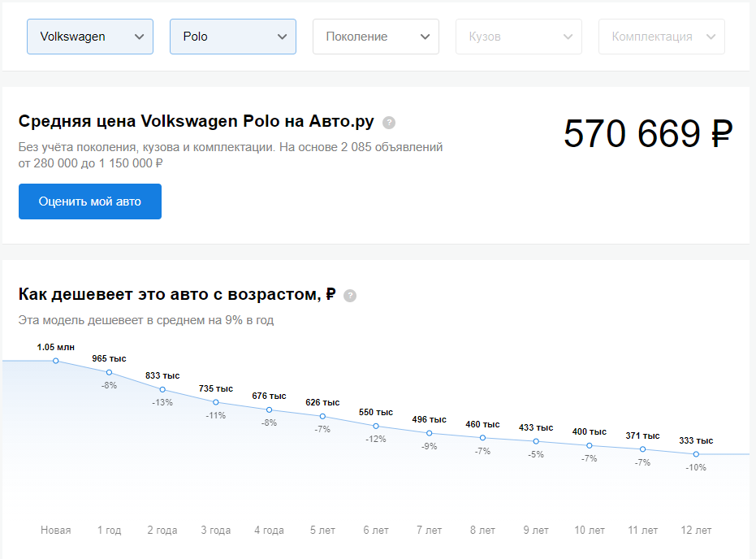Click help icon next to Как дешевеет heading
The height and width of the screenshot is (559, 756).
point(350,296)
